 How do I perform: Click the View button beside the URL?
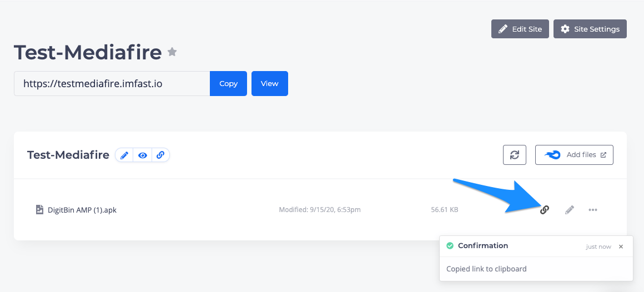[269, 83]
